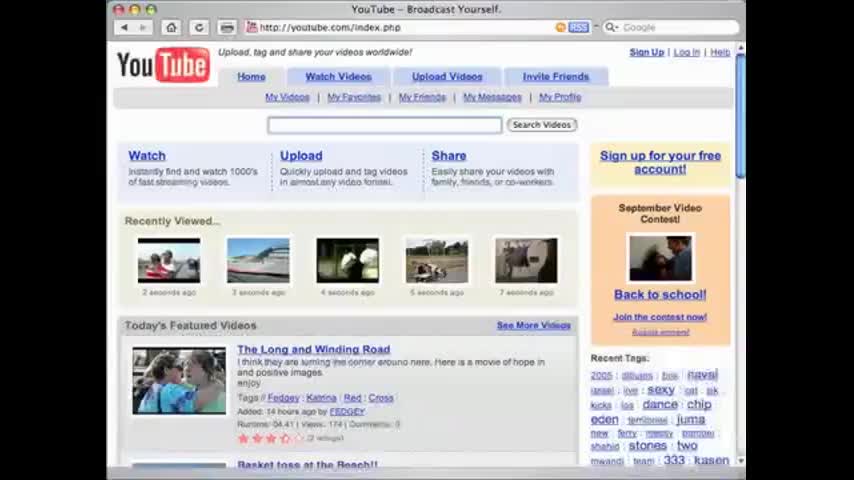Click the site favicon in address bar
Image resolution: width=854 pixels, height=480 pixels.
(x=251, y=27)
